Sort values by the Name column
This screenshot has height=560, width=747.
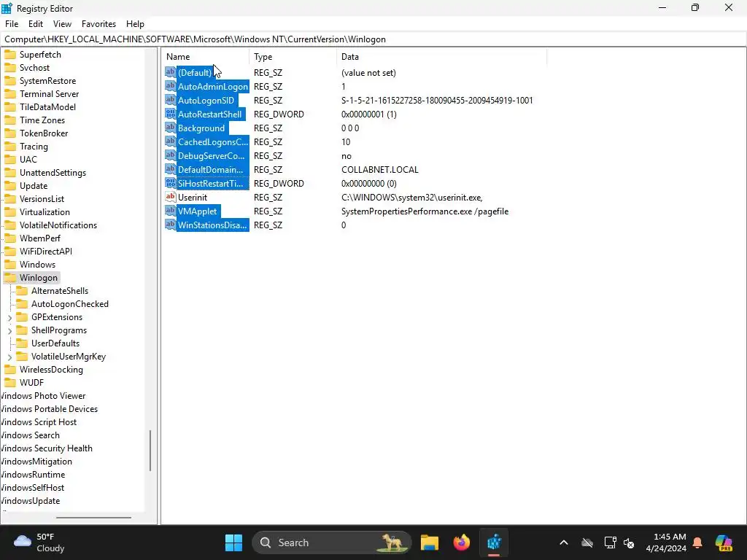pos(205,57)
